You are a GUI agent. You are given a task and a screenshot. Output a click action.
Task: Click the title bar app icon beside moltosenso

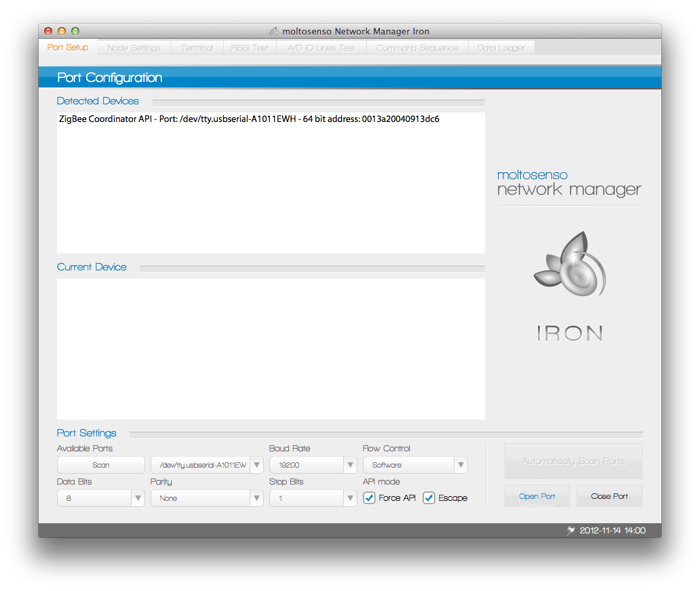click(x=274, y=31)
